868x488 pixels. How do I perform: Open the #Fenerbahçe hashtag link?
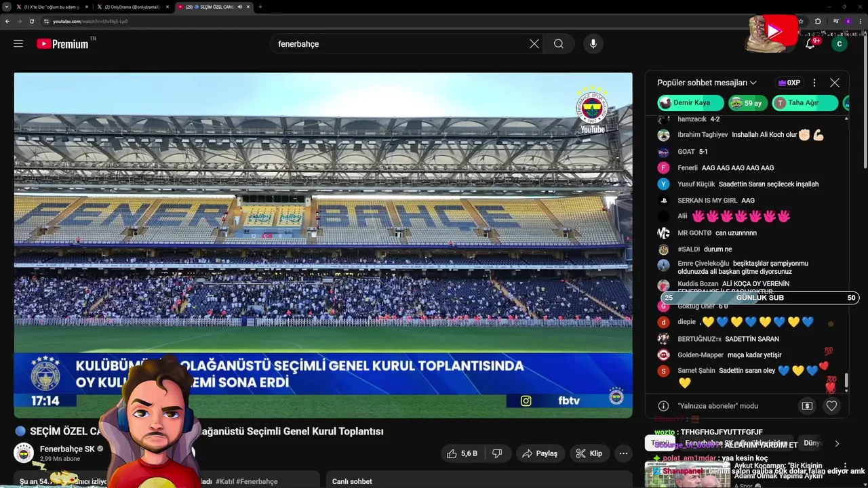pyautogui.click(x=257, y=481)
